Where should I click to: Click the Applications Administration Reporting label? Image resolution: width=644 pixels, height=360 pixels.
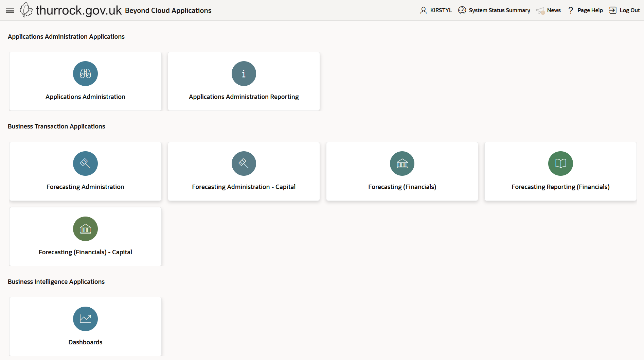[244, 97]
